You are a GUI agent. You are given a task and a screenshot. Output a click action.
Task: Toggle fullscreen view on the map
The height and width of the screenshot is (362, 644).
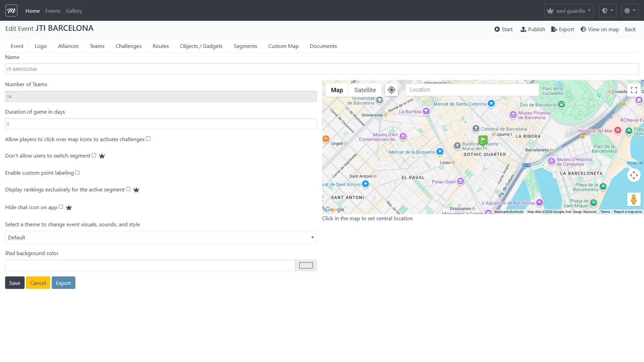(634, 90)
